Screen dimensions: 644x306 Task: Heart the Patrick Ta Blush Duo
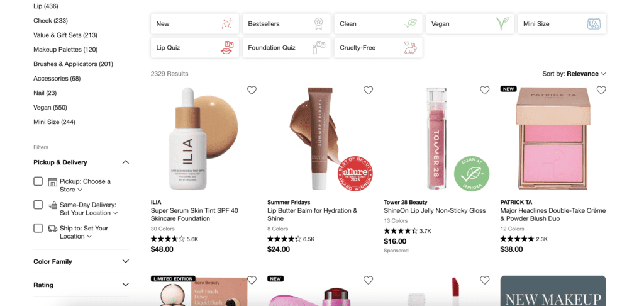[601, 90]
